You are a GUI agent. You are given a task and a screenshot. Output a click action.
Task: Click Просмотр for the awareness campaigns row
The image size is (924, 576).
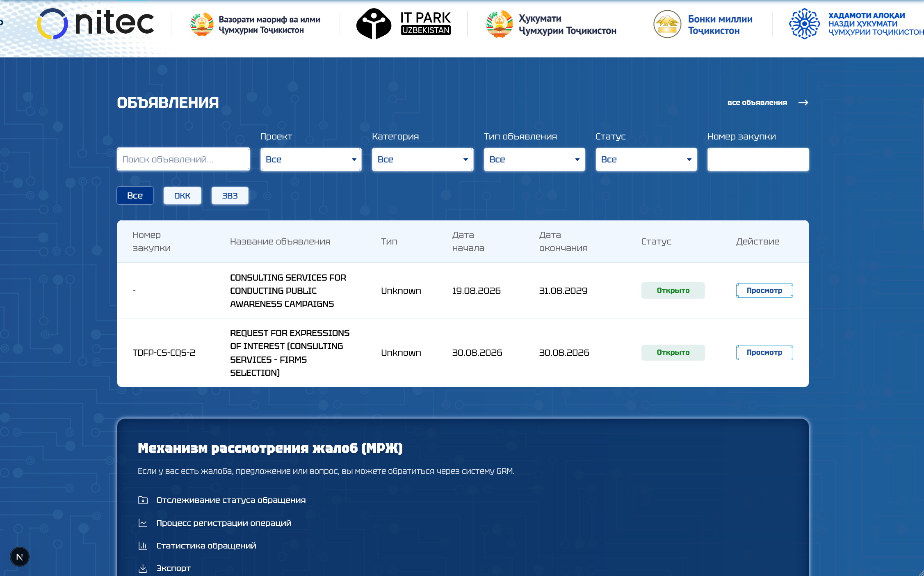(764, 290)
